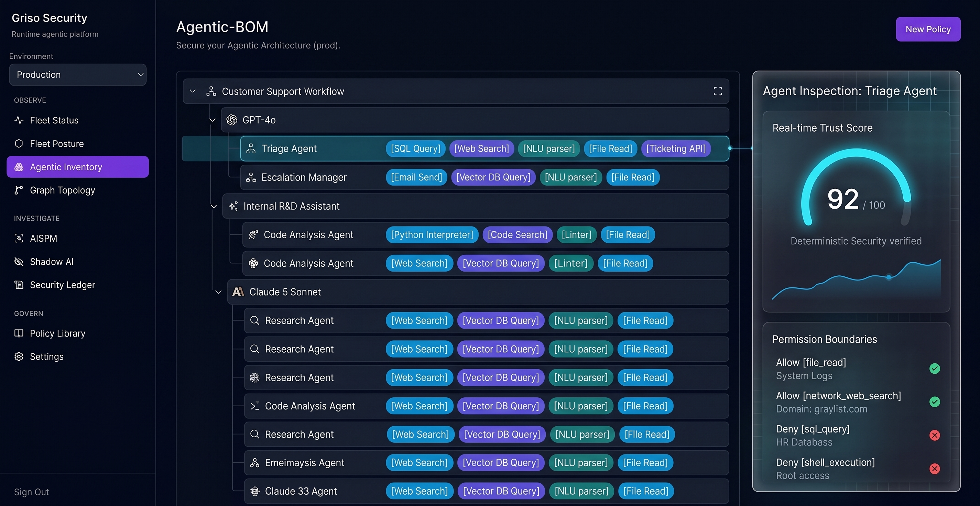
Task: Click the Emeimaysis Agent icon
Action: 254,463
